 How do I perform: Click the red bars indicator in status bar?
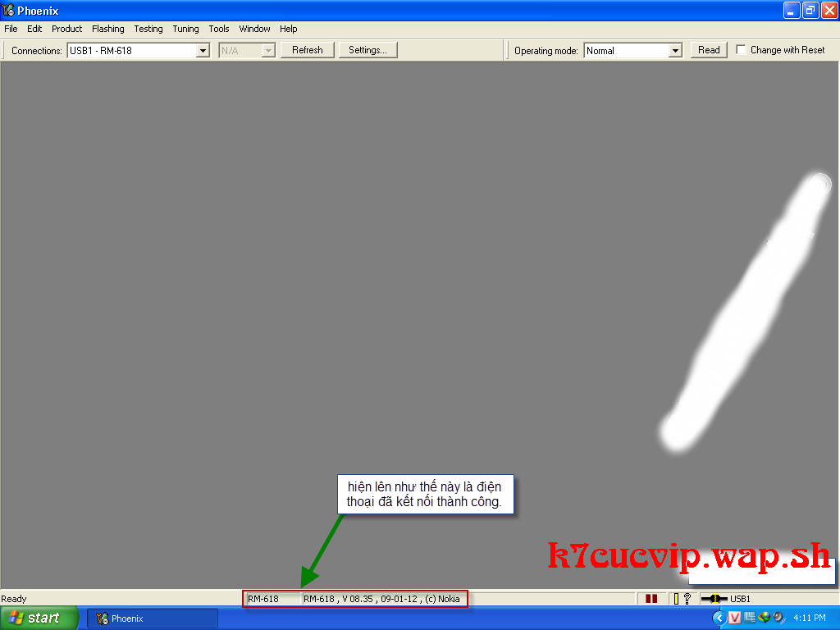(651, 599)
